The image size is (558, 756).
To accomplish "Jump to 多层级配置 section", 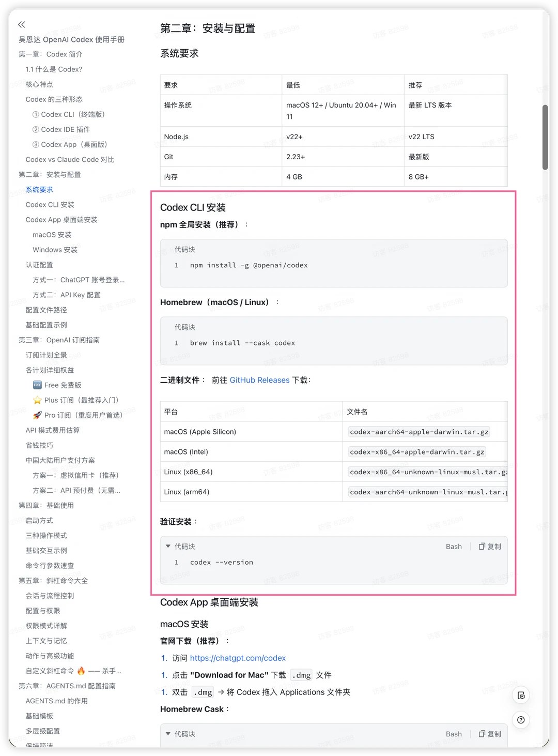I will point(43,731).
